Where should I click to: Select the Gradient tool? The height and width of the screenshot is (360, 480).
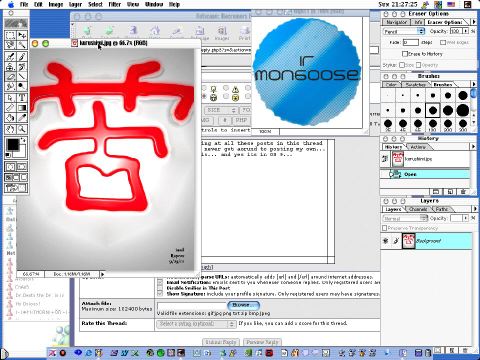click(x=22, y=108)
